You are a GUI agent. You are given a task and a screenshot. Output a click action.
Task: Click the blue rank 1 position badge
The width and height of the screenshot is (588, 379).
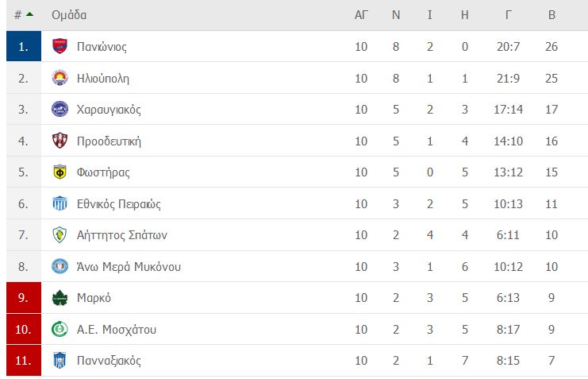pyautogui.click(x=23, y=47)
